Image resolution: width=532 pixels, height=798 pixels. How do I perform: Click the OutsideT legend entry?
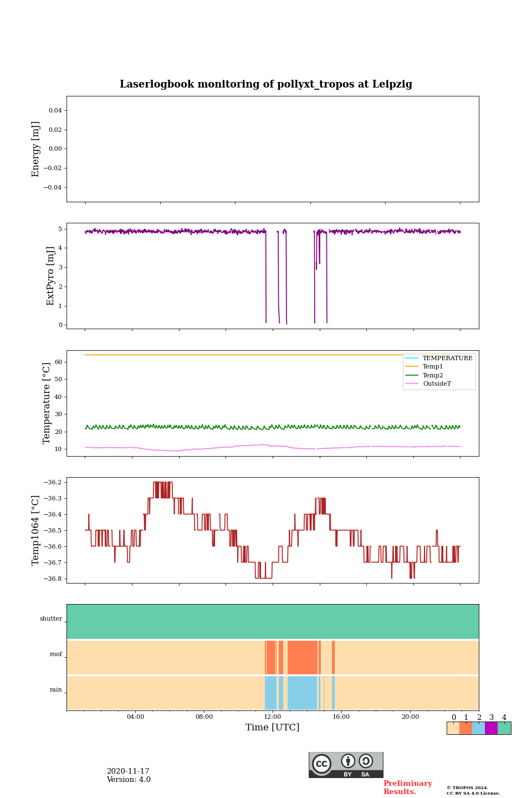437,383
